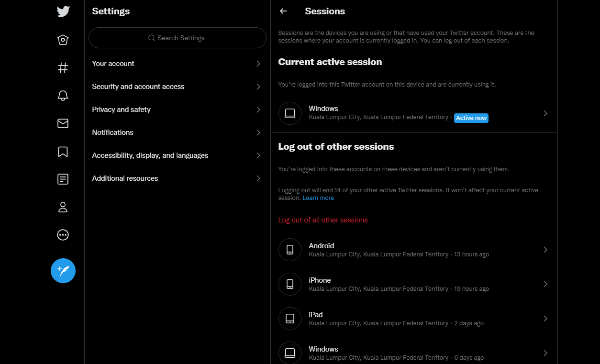Image resolution: width=600 pixels, height=364 pixels.
Task: Click Log out of all other sessions
Action: pyautogui.click(x=323, y=220)
